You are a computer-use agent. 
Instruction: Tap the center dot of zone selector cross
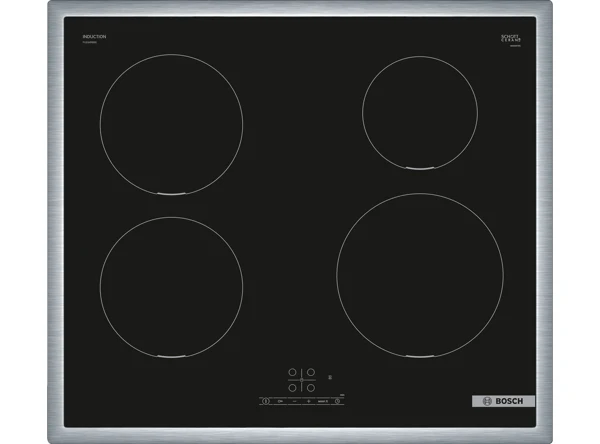click(x=302, y=380)
